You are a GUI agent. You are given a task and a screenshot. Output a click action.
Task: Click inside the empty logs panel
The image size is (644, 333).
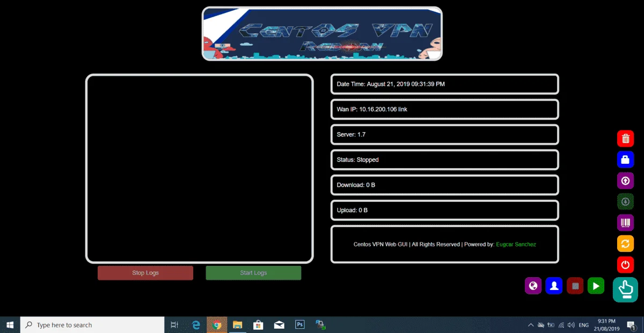tap(199, 169)
